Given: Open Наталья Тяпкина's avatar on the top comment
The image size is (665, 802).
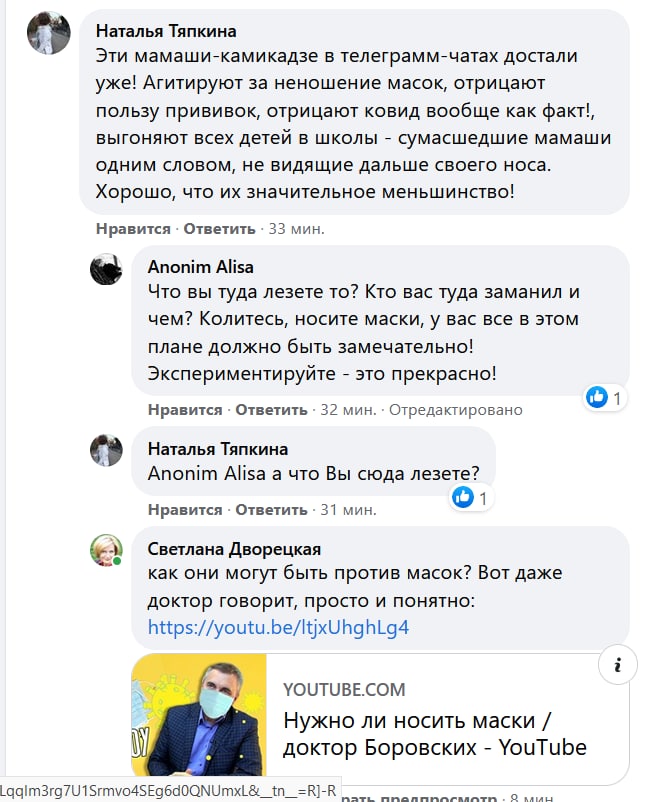Looking at the screenshot, I should coord(49,33).
